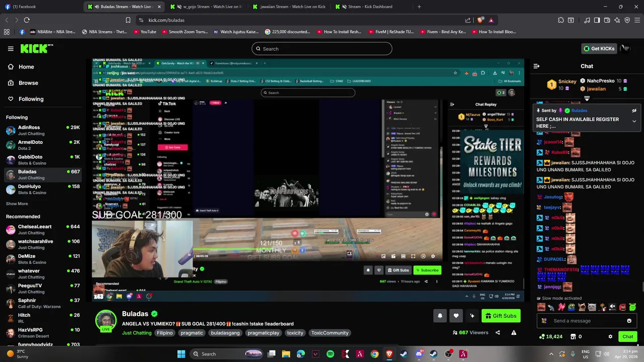This screenshot has width=644, height=362.
Task: Expand following list with Show More
Action: click(x=17, y=204)
